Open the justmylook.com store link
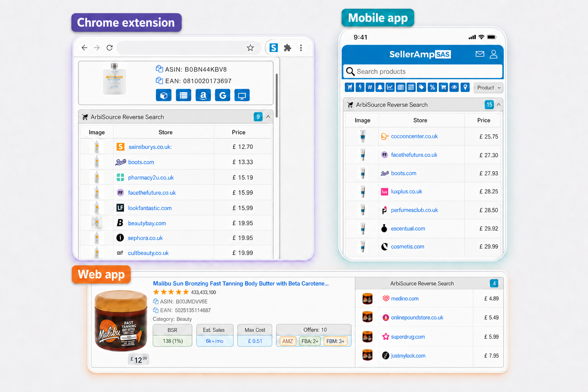This screenshot has width=588, height=392. click(x=408, y=356)
